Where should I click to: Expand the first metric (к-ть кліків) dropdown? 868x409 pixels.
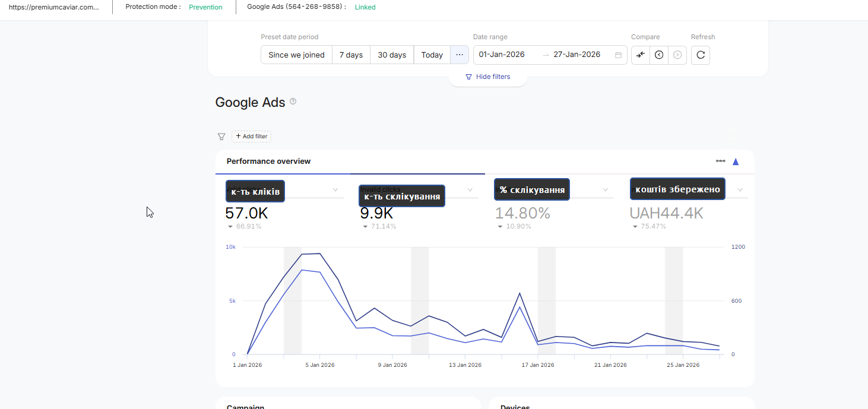[x=335, y=190]
